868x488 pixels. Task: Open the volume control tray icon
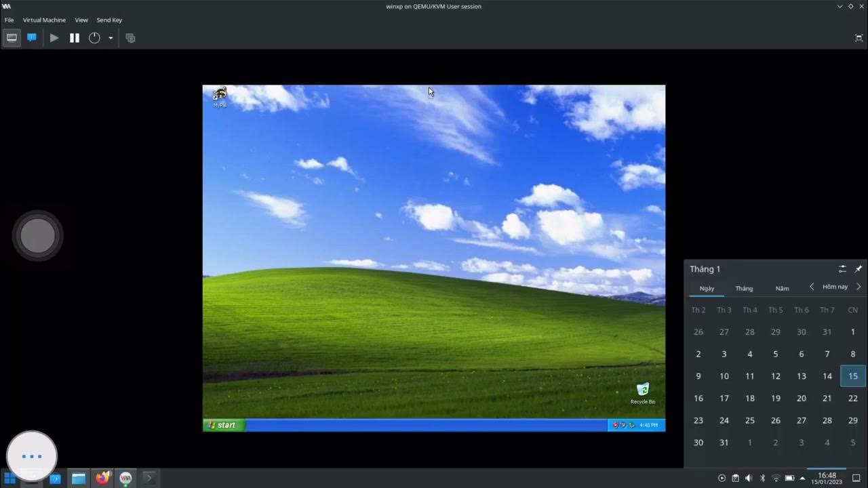(x=749, y=479)
